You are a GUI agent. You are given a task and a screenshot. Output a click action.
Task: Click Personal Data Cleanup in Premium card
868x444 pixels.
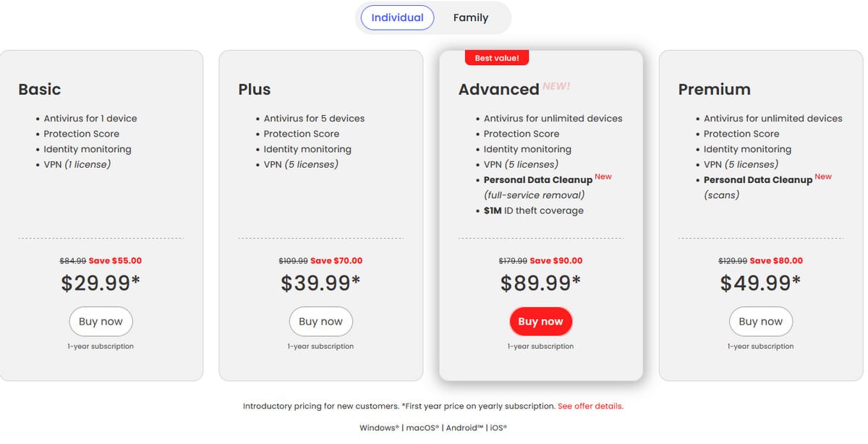(x=758, y=179)
